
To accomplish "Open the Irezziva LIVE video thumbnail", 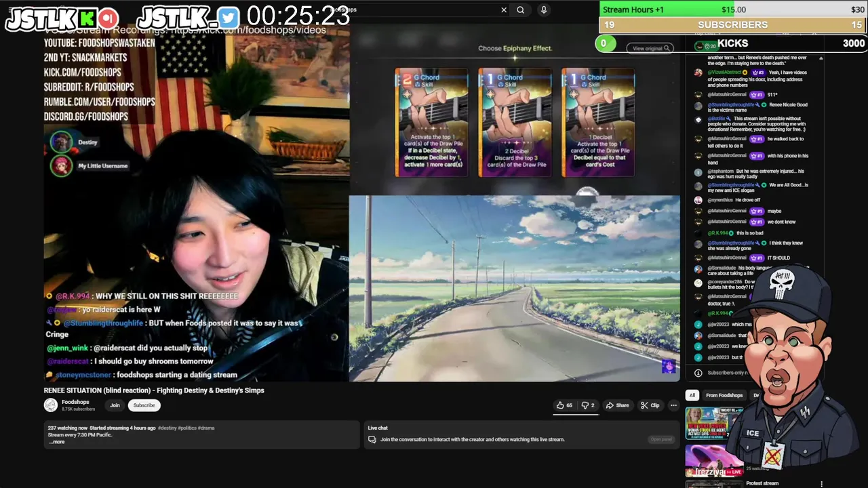I will point(713,461).
